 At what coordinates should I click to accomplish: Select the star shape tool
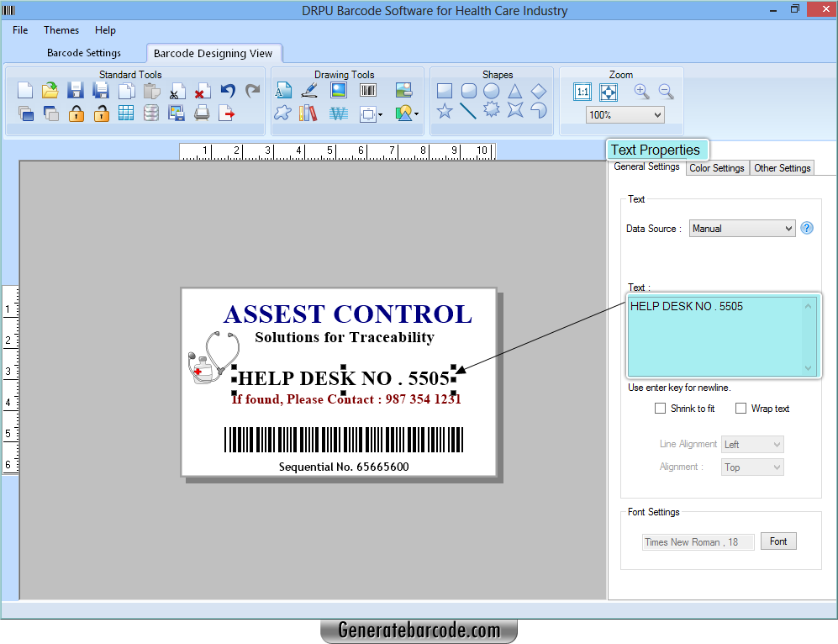coord(445,111)
